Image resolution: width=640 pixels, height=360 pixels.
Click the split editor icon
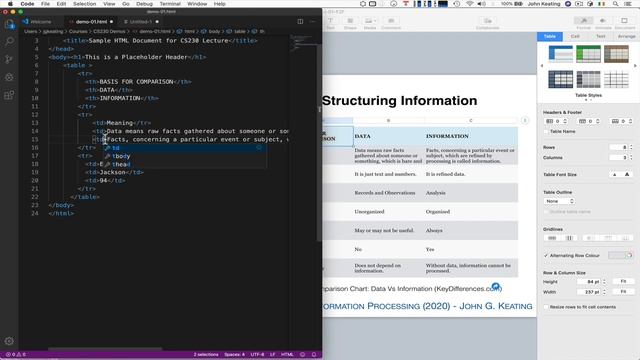tap(300, 21)
